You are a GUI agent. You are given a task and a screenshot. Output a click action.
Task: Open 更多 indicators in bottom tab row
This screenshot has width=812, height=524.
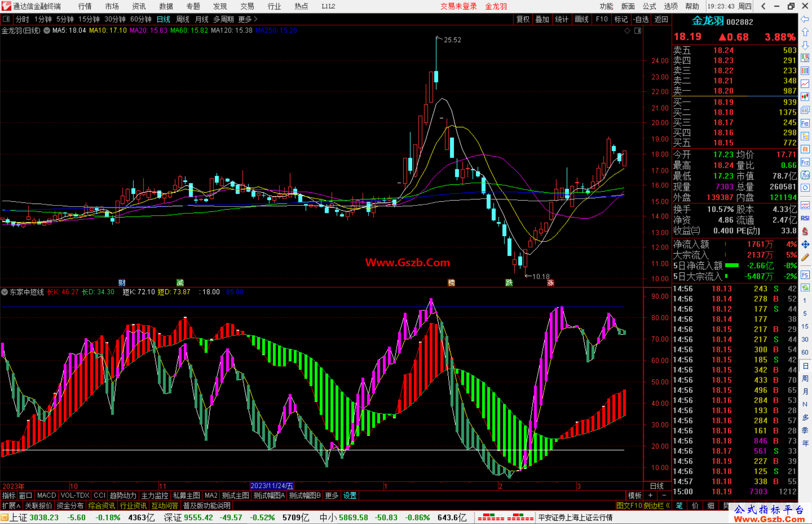click(331, 495)
